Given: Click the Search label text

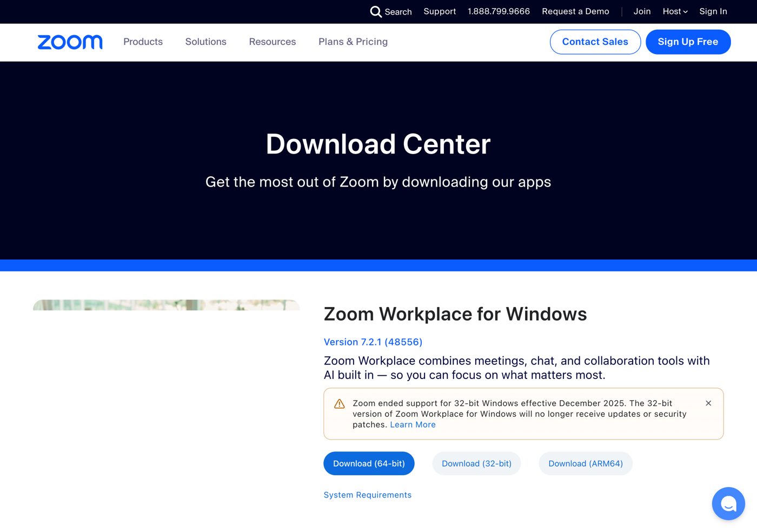Looking at the screenshot, I should (399, 12).
